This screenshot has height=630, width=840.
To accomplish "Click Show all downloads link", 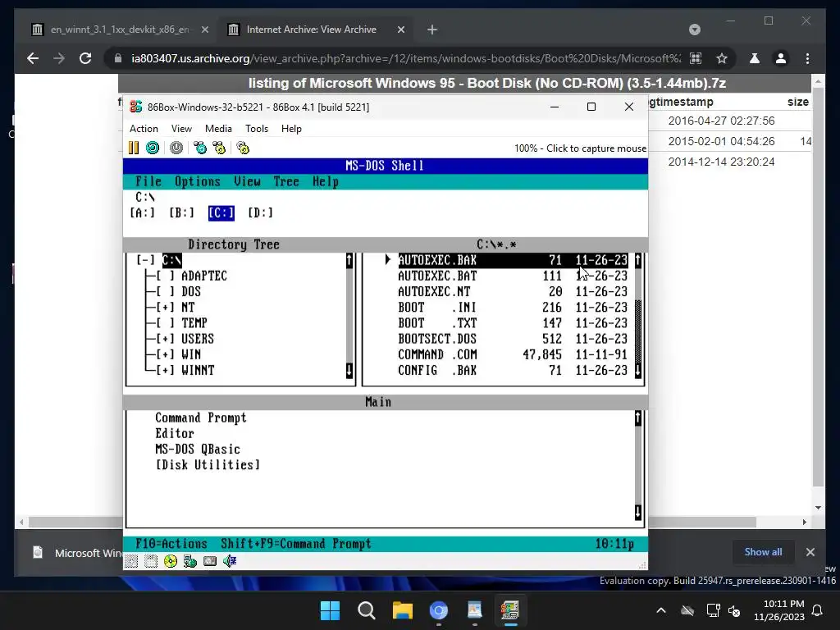I will point(764,552).
